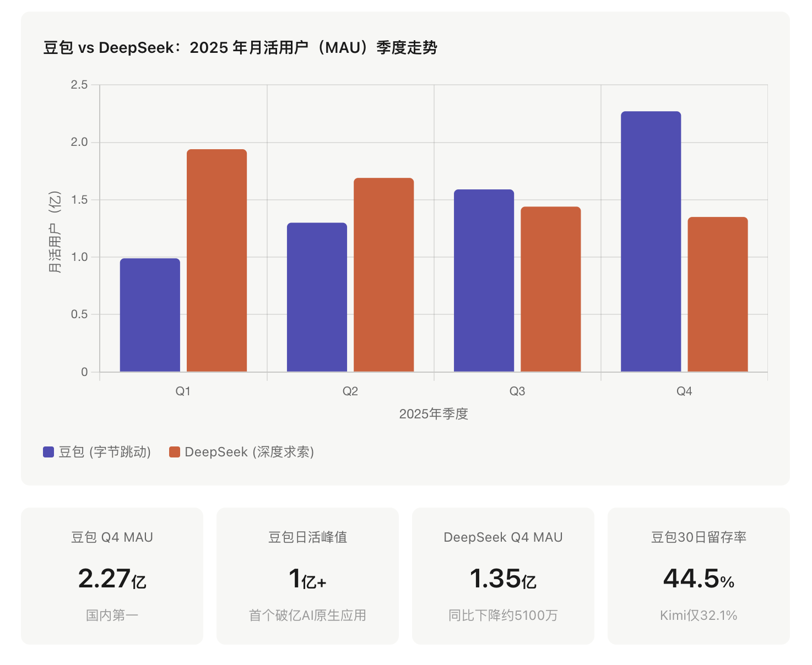This screenshot has height=665, width=812.
Task: Click the chart title about 2025 MAU trend
Action: click(240, 48)
